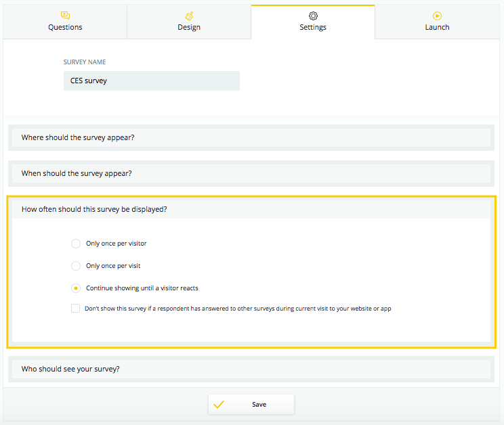Click the Settings gear icon
This screenshot has height=425, width=504.
(313, 16)
